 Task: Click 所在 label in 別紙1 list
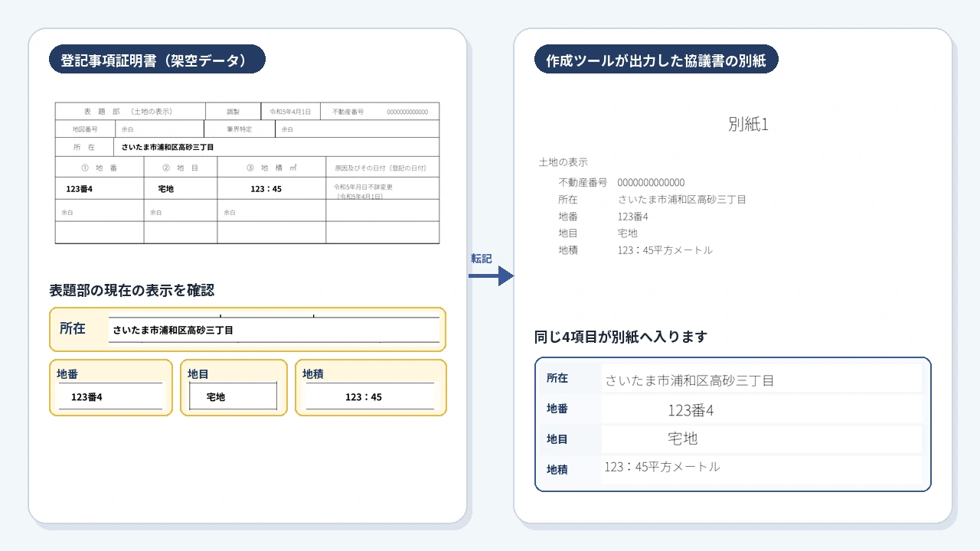[x=568, y=199]
